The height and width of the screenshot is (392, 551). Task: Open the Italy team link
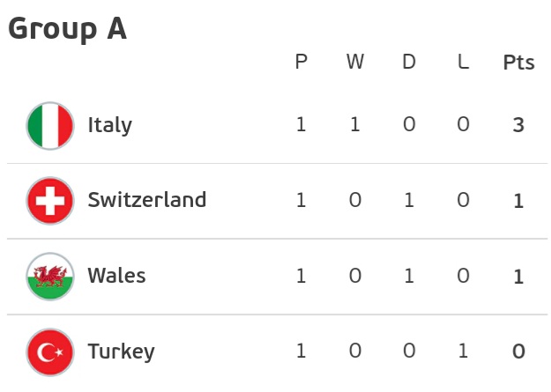(x=109, y=125)
